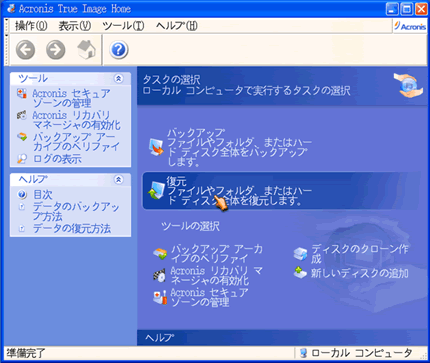
Task: Click the Forward arrow toolbar button
Action: (x=56, y=50)
